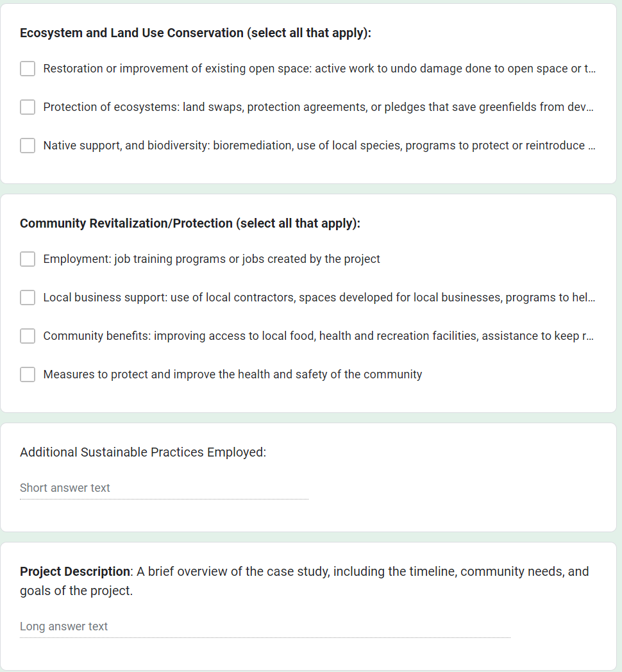Select the Additional Sustainable Practices Employed title
622x672 pixels.
tap(143, 452)
